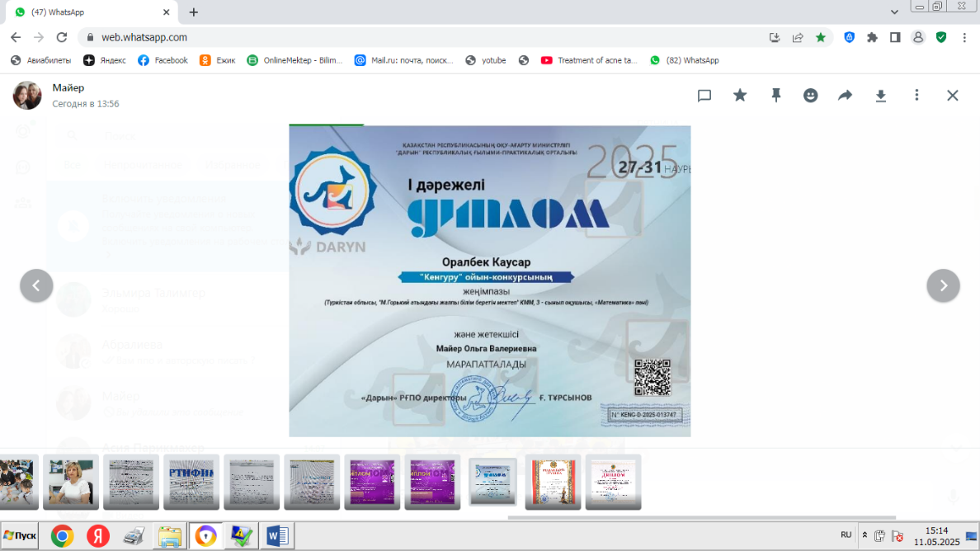This screenshot has height=551, width=980.
Task: Go forward in browser history
Action: pos(39,37)
